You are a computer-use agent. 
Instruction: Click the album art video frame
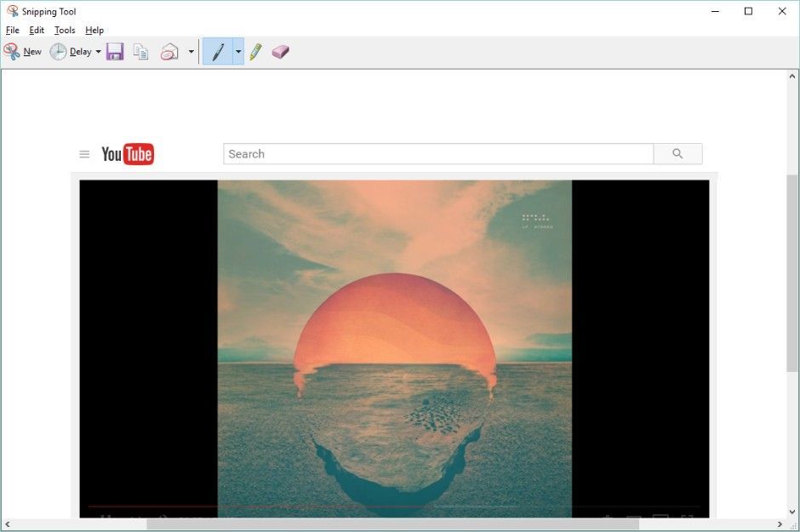pyautogui.click(x=394, y=349)
